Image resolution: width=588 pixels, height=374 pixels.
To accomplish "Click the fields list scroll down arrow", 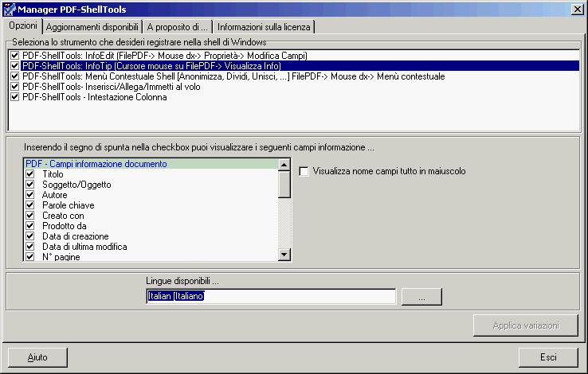I will pos(284,255).
